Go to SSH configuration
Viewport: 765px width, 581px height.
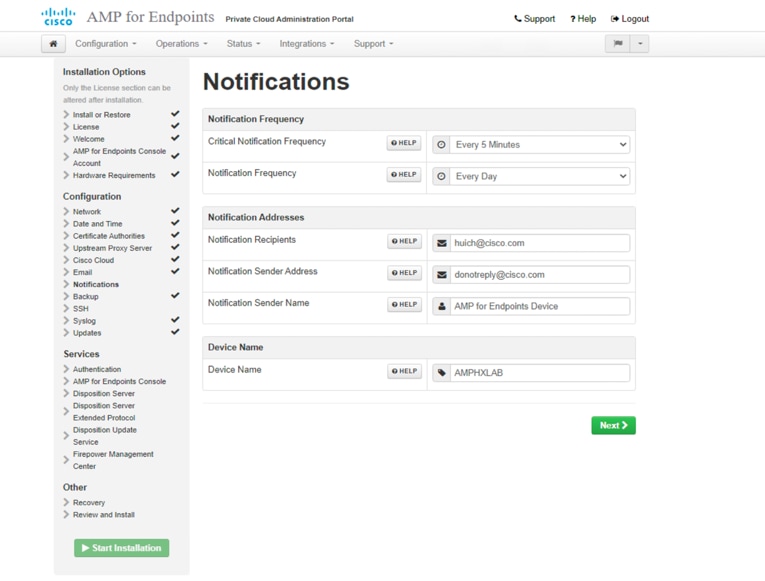81,309
